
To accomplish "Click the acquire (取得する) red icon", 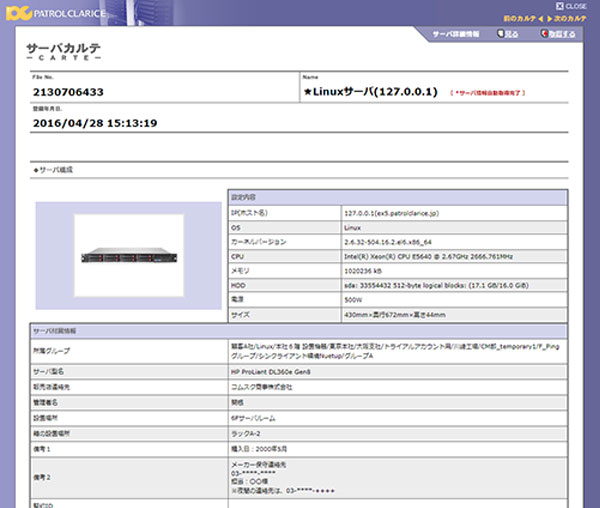I will tap(544, 34).
